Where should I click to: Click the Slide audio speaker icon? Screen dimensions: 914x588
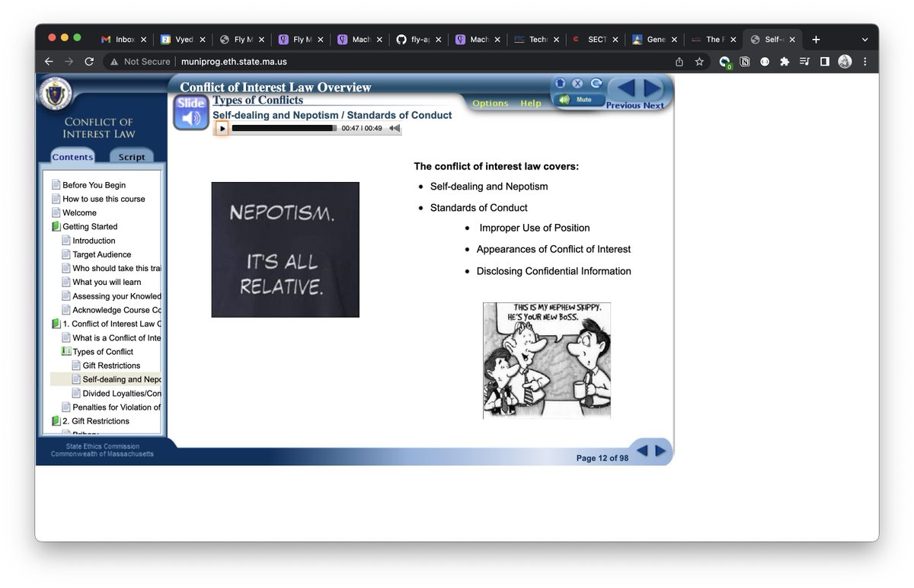(191, 113)
